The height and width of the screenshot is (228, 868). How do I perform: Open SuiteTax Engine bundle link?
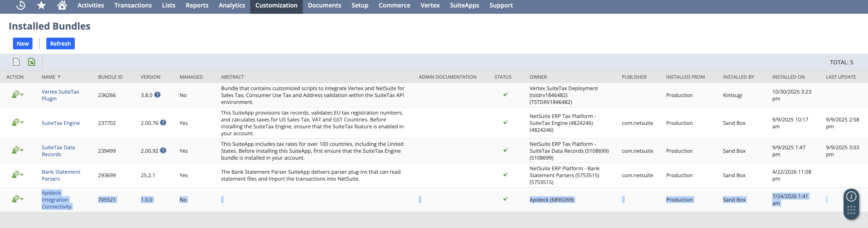(61, 123)
